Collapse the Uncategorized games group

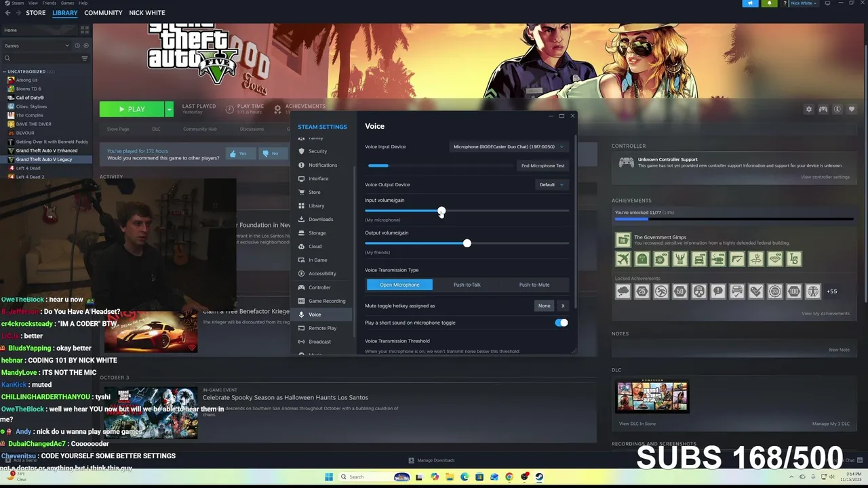coord(4,72)
